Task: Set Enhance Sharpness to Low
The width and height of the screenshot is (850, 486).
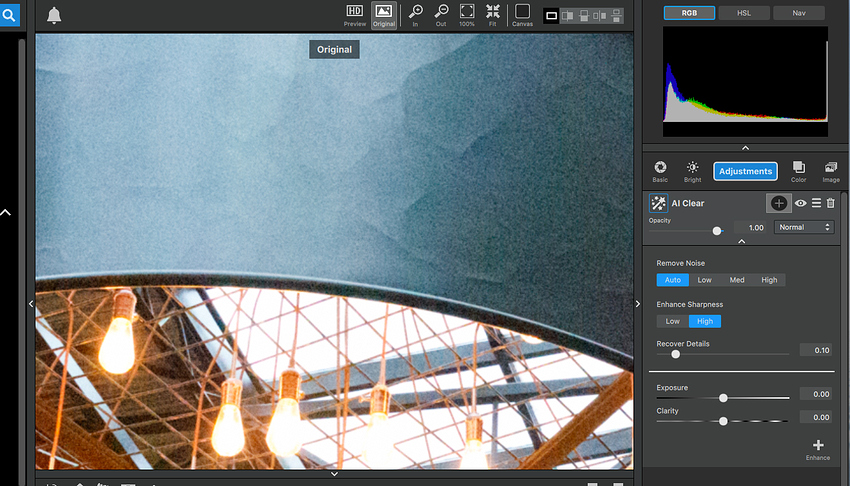Action: 673,321
